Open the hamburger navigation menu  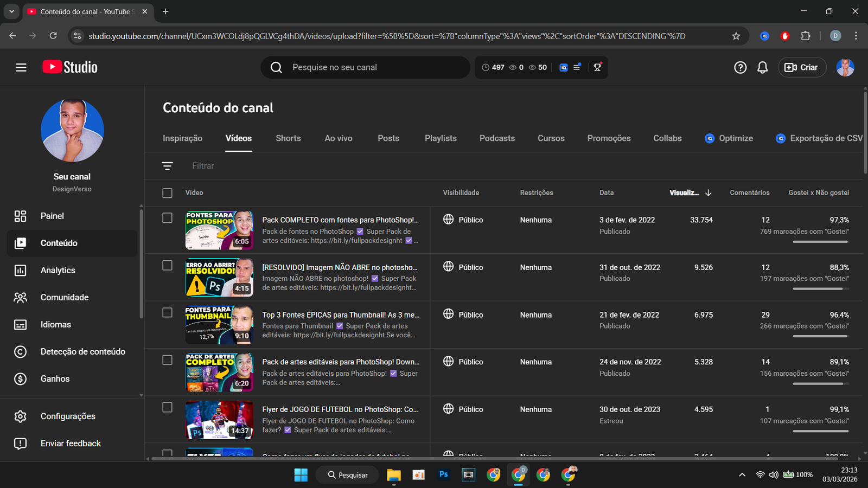(21, 67)
